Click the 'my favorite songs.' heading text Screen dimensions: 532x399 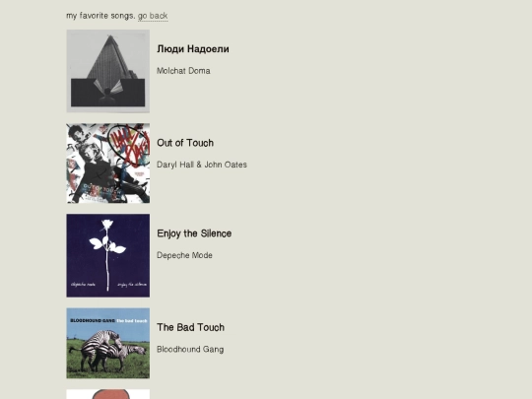pos(100,16)
